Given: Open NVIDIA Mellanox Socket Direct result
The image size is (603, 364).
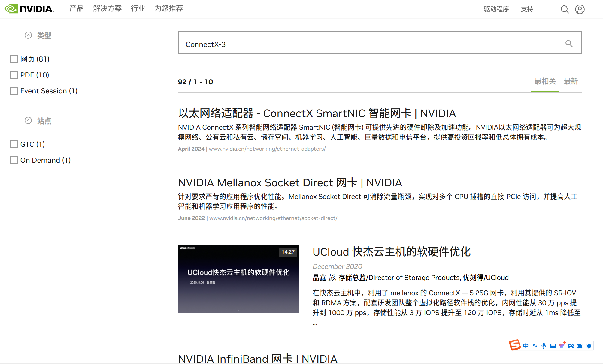Looking at the screenshot, I should pyautogui.click(x=290, y=182).
